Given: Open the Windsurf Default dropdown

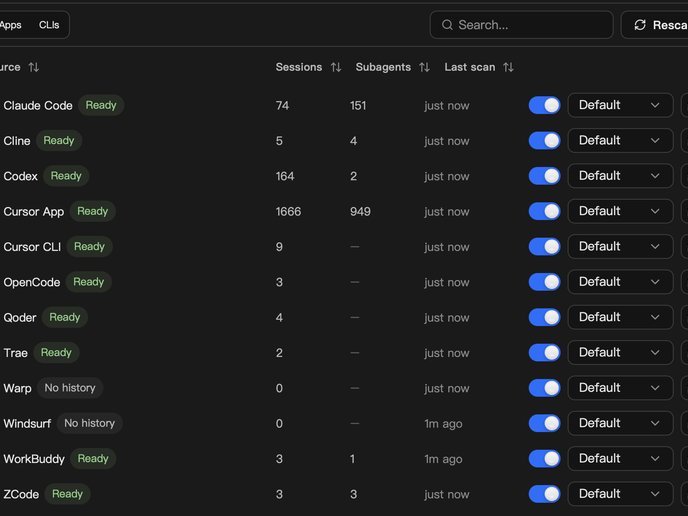Looking at the screenshot, I should pos(620,423).
